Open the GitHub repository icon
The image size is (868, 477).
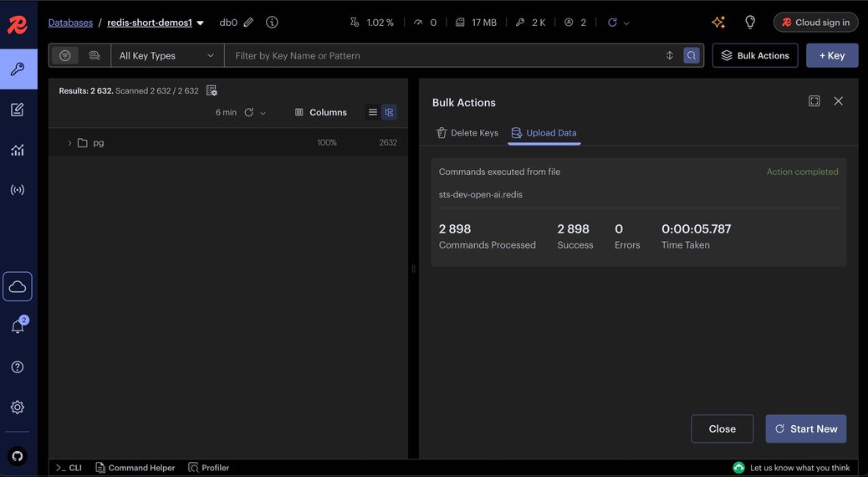pyautogui.click(x=18, y=457)
